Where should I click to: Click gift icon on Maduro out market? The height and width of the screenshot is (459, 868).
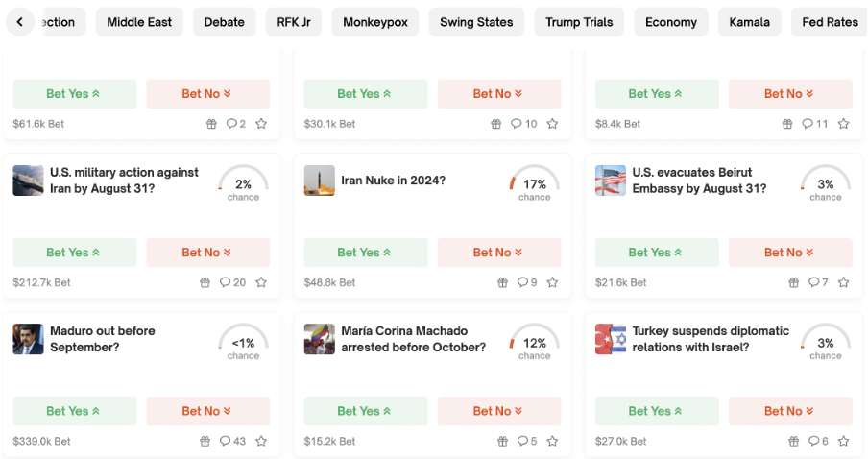(205, 442)
